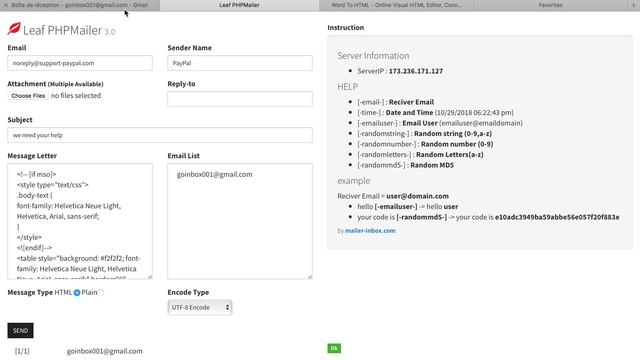Screen dimensions: 640x360
Task: Switch to the Word To HTML tab
Action: coord(396,5)
